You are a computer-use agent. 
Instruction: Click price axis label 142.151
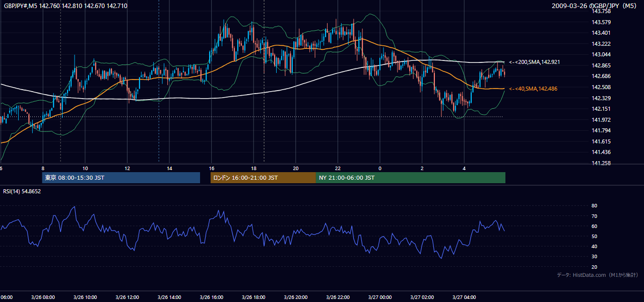601,109
